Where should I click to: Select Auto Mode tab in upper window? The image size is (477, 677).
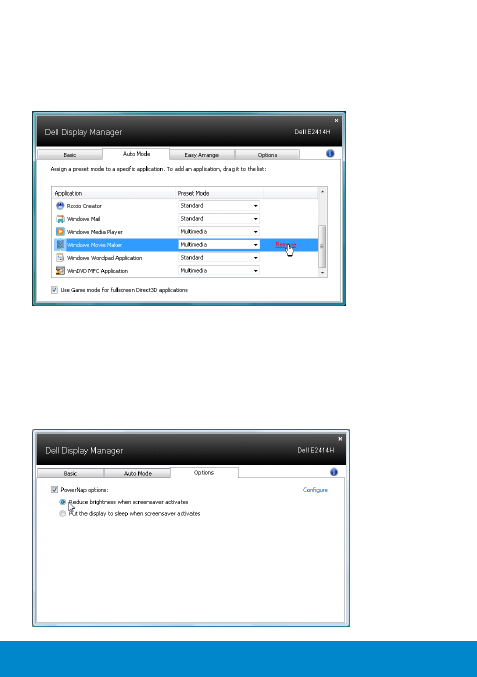tap(136, 154)
